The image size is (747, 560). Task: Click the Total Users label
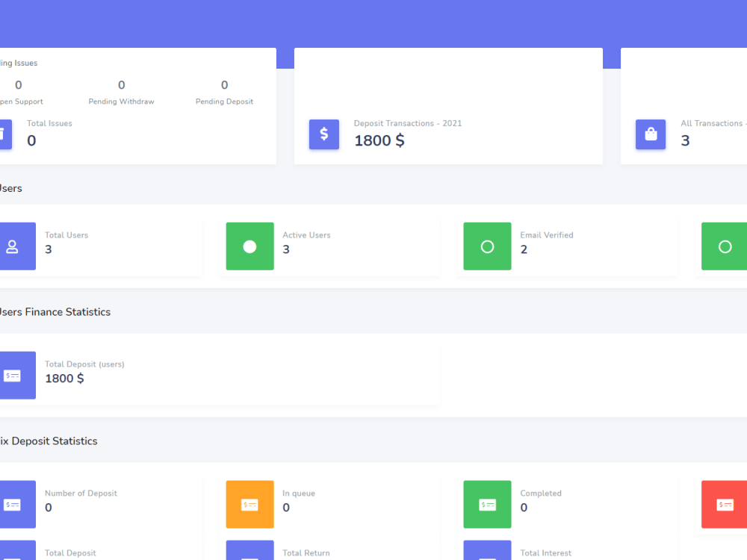(66, 235)
